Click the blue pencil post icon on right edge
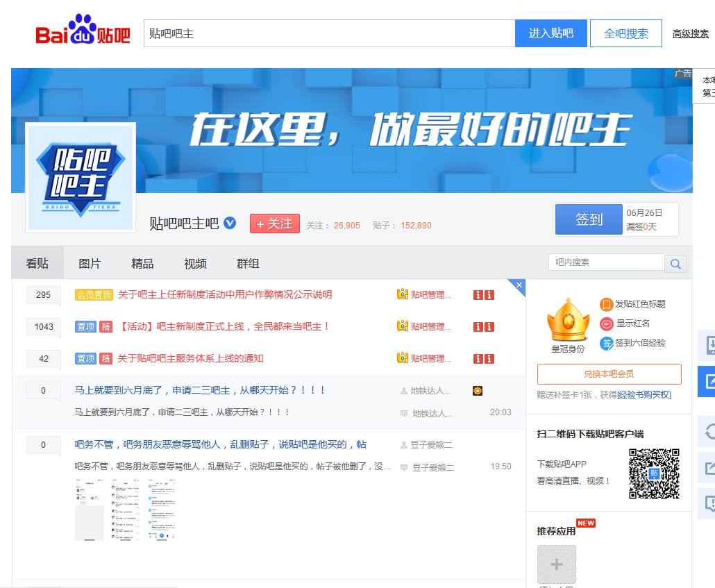This screenshot has width=715, height=588. pos(708,381)
